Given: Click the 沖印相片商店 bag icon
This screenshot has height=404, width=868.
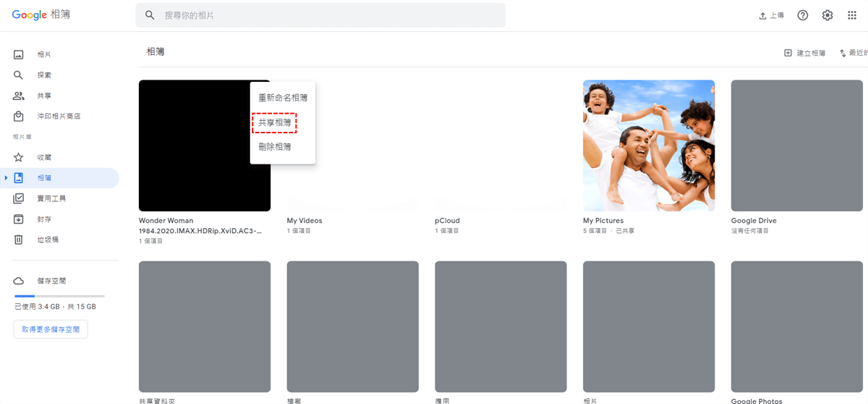Looking at the screenshot, I should click(x=19, y=116).
